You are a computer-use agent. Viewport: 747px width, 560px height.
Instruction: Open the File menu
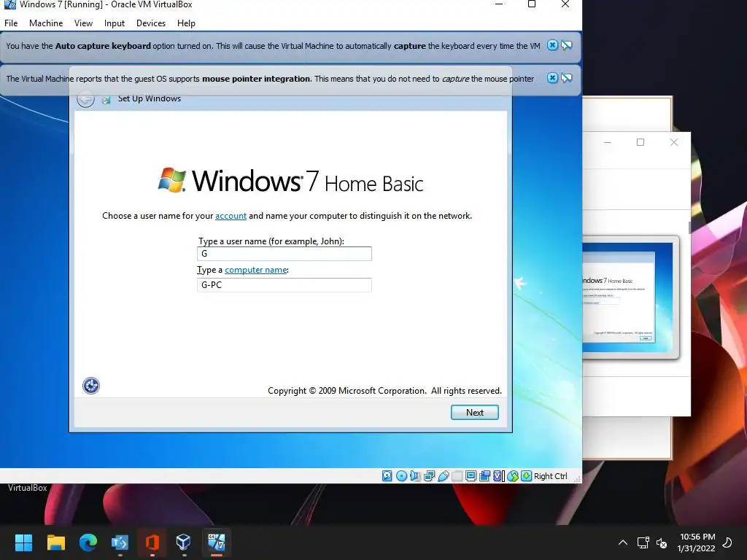(x=11, y=23)
